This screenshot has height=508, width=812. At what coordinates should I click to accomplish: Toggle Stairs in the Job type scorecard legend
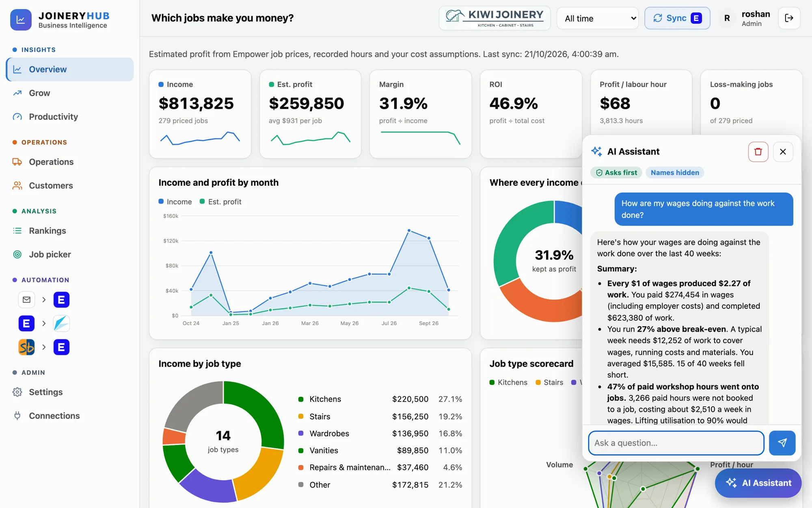coord(549,382)
